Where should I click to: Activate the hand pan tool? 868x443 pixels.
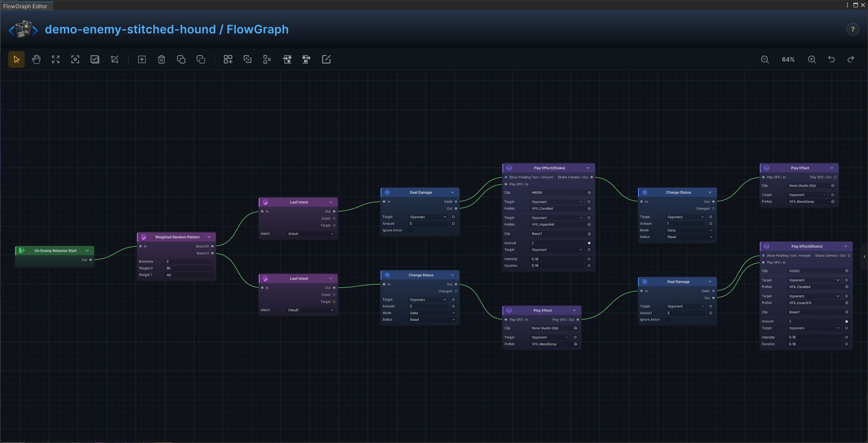(x=36, y=59)
